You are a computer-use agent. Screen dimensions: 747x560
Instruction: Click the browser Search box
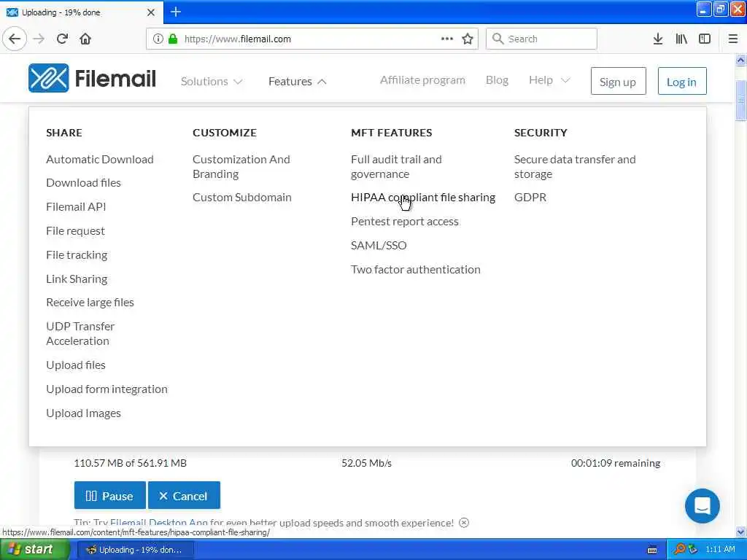(541, 39)
